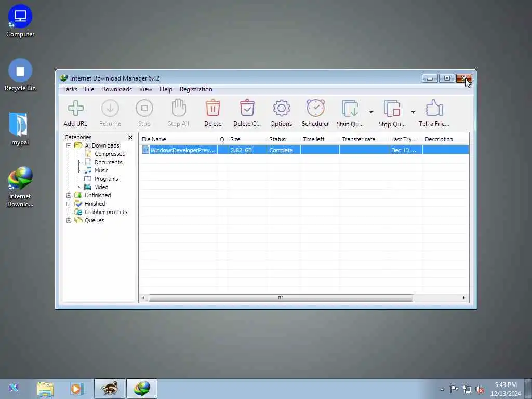532x399 pixels.
Task: Open Start Queue dropdown arrow
Action: [371, 112]
